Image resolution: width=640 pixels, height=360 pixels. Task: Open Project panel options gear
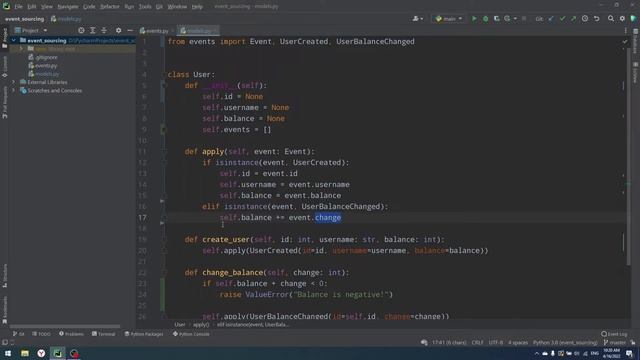(x=118, y=31)
